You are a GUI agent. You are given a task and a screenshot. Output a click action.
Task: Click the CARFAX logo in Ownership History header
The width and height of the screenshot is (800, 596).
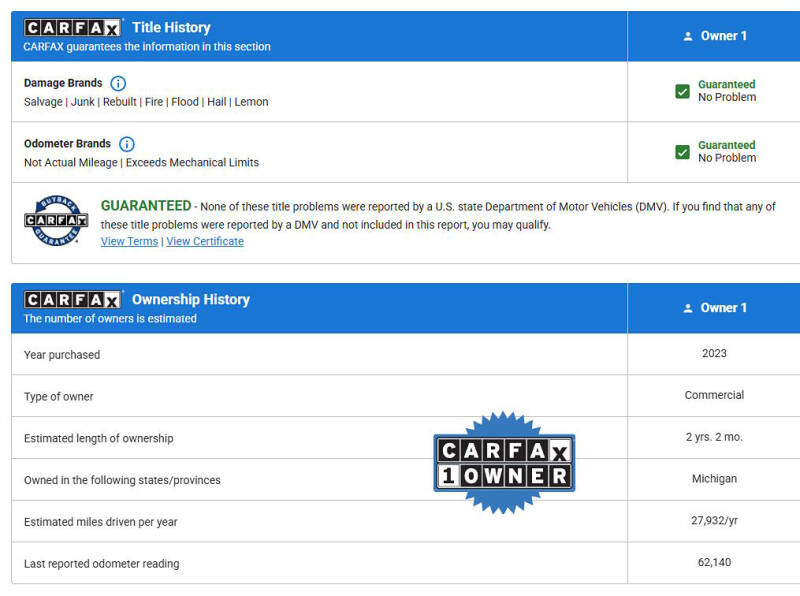point(72,300)
